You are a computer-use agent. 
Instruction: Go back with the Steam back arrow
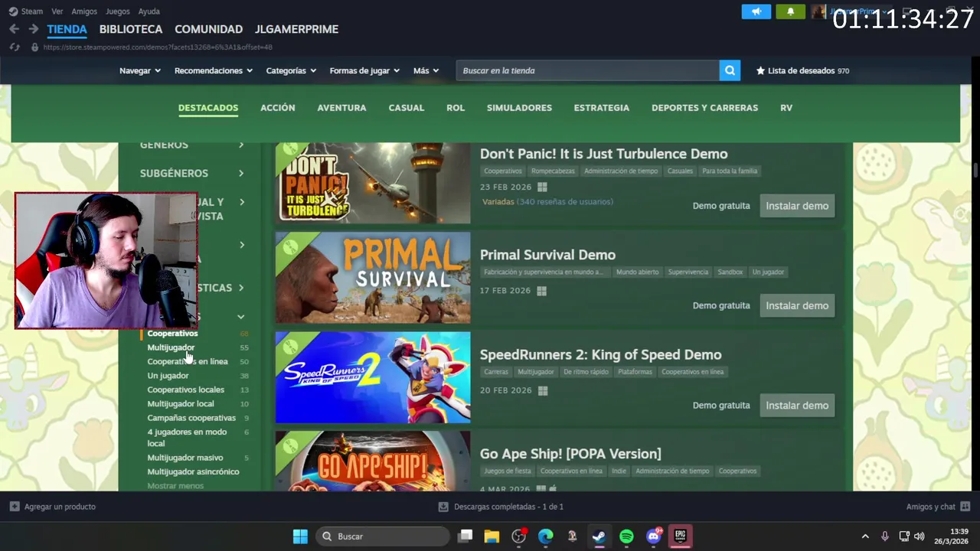(x=14, y=29)
